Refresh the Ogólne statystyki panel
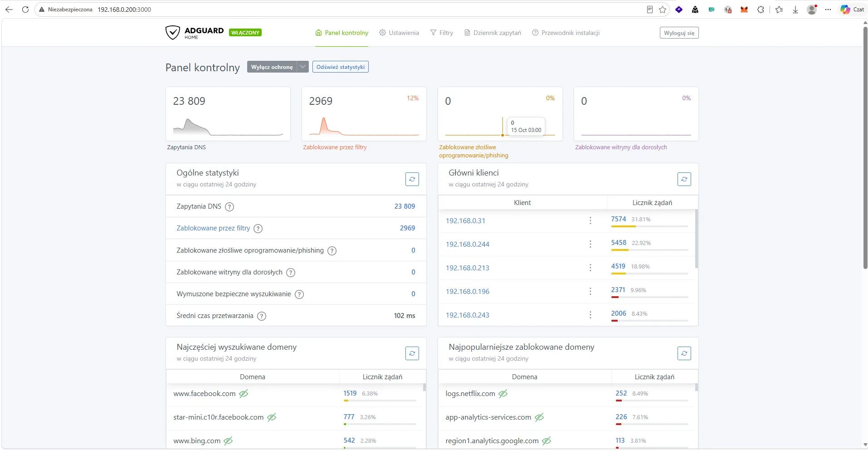Image resolution: width=868 pixels, height=450 pixels. point(412,179)
